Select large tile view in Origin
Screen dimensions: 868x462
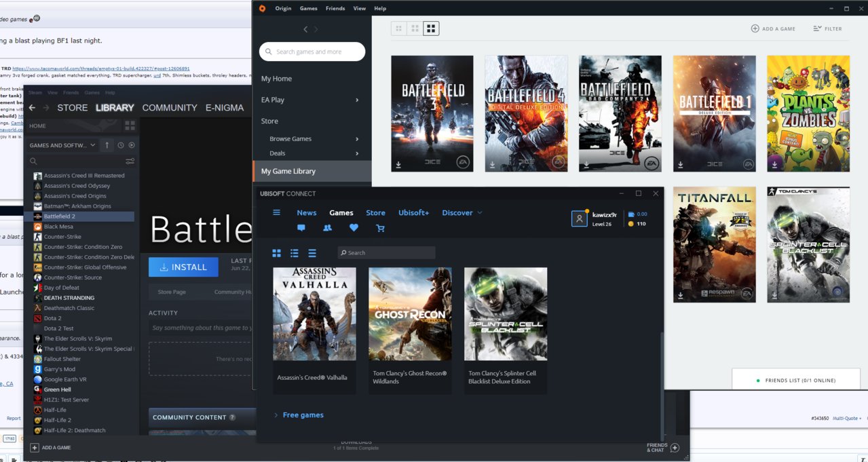coord(431,28)
